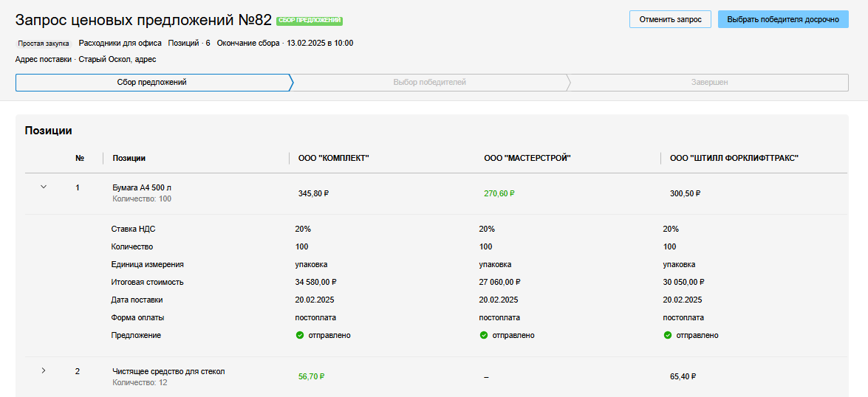The height and width of the screenshot is (397, 868).
Task: Click the Позиции column header
Action: click(129, 158)
